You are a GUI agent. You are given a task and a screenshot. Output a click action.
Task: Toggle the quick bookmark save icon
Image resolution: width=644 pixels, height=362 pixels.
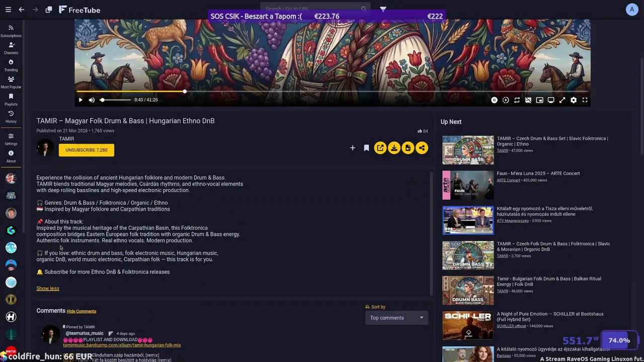366,148
